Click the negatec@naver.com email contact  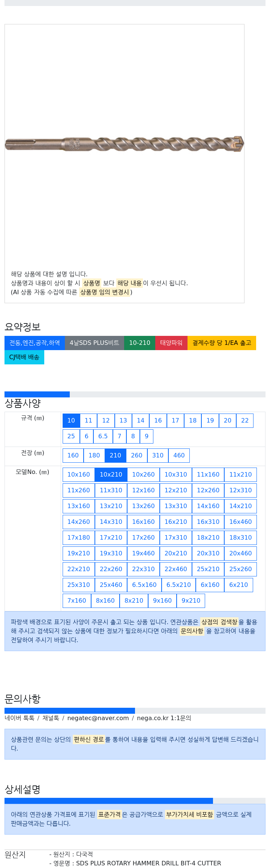coord(98,718)
